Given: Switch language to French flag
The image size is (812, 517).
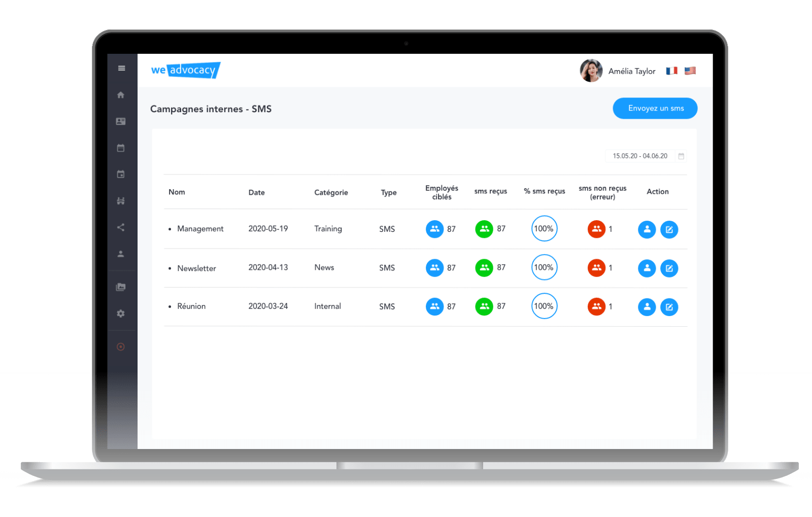Looking at the screenshot, I should 672,71.
